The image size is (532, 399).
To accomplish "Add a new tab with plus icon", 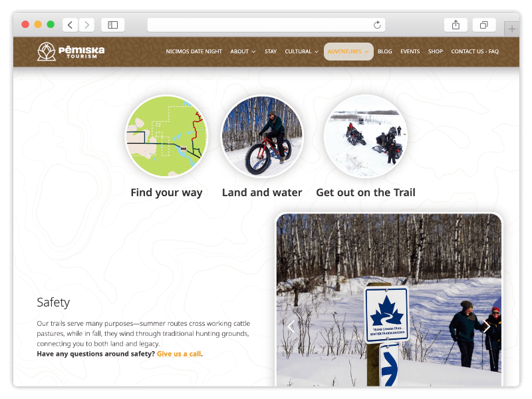I will coord(511,29).
